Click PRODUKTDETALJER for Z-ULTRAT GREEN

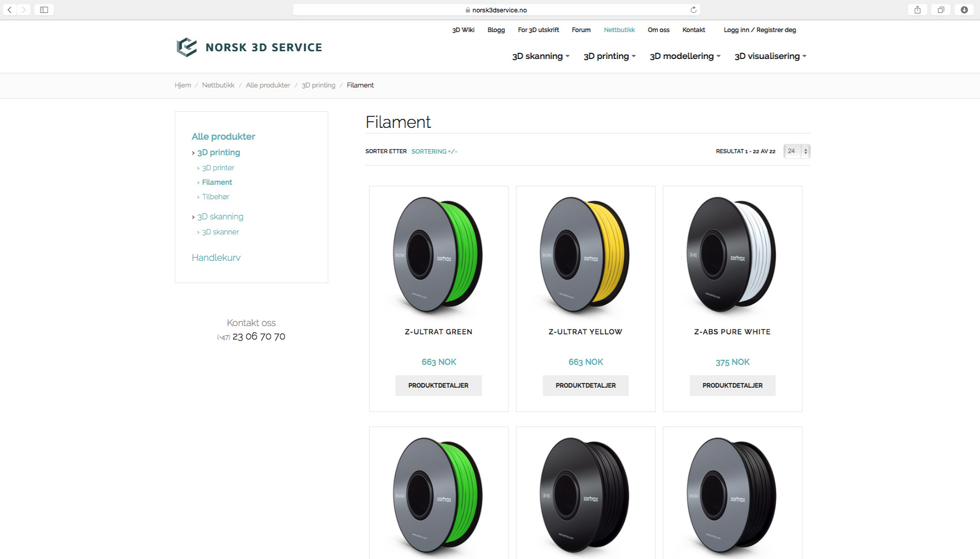[x=439, y=386]
